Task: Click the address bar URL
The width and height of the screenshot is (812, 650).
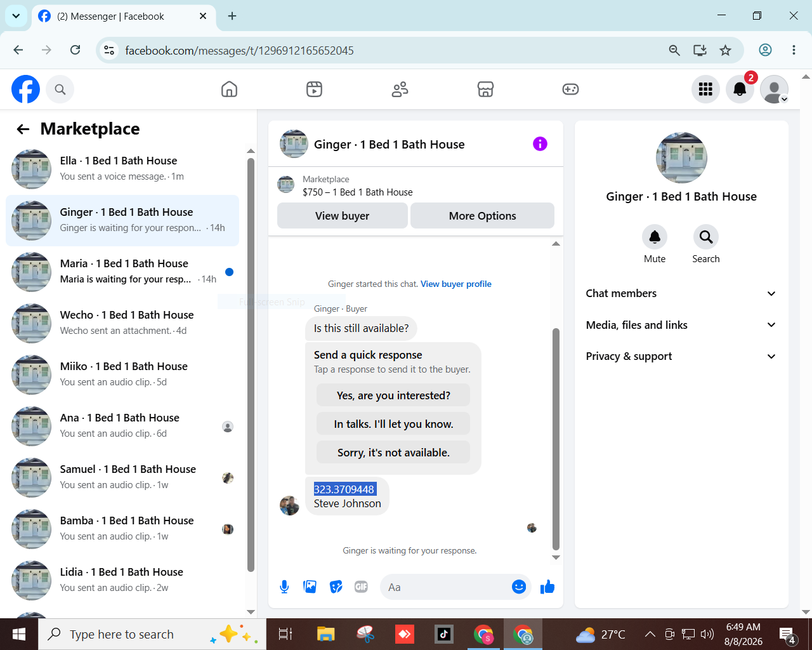Action: [239, 51]
